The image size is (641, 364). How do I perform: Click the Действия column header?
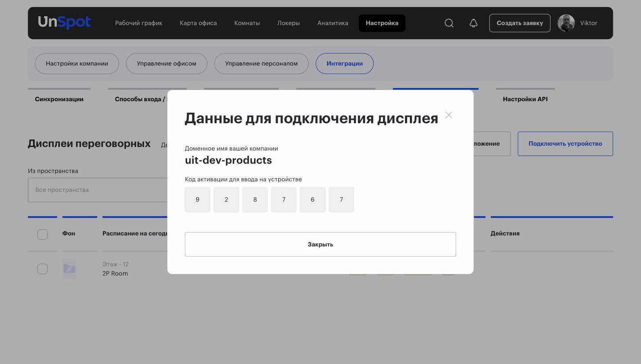[x=505, y=233]
